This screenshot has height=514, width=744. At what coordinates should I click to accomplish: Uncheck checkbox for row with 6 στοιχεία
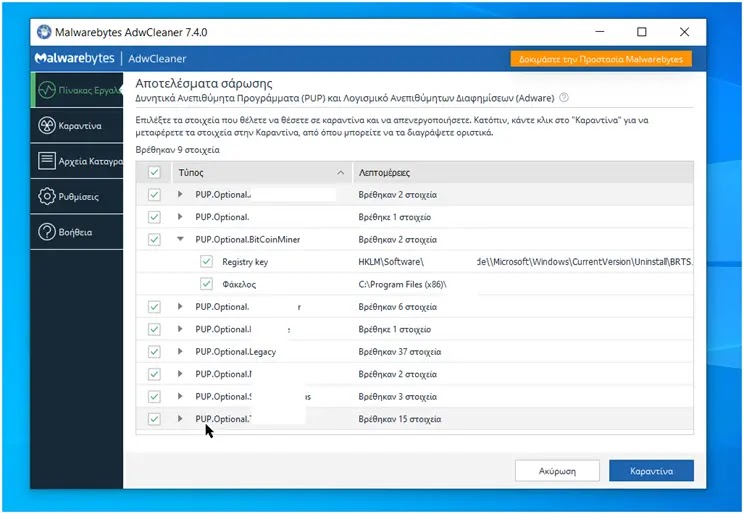[x=154, y=307]
